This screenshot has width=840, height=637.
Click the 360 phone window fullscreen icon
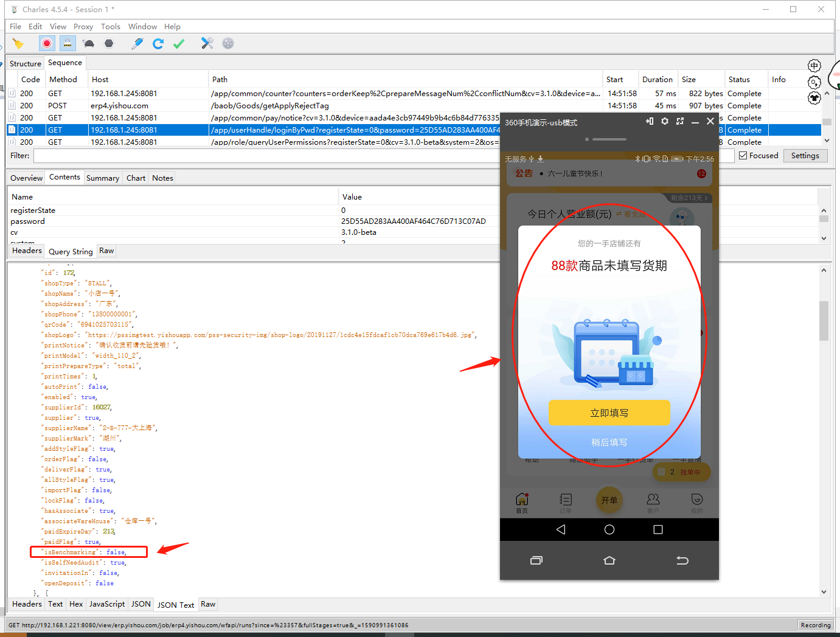pyautogui.click(x=680, y=122)
